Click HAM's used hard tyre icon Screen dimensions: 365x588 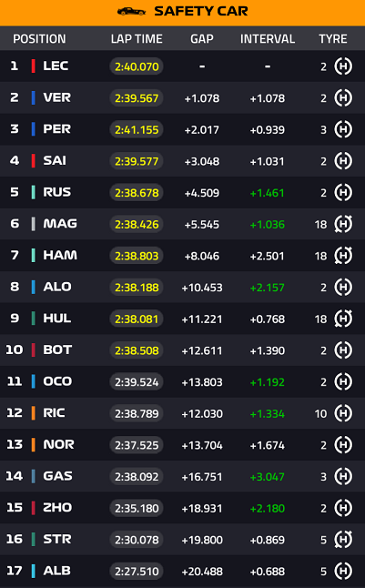click(343, 256)
